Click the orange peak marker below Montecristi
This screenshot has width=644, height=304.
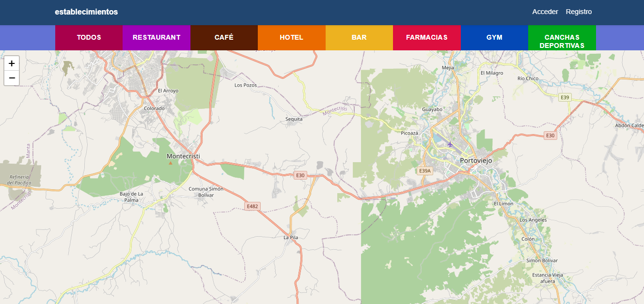coord(170,163)
